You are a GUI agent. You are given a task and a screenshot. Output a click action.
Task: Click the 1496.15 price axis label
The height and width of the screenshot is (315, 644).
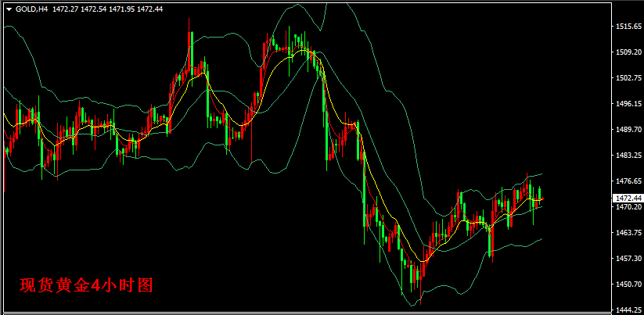point(629,104)
